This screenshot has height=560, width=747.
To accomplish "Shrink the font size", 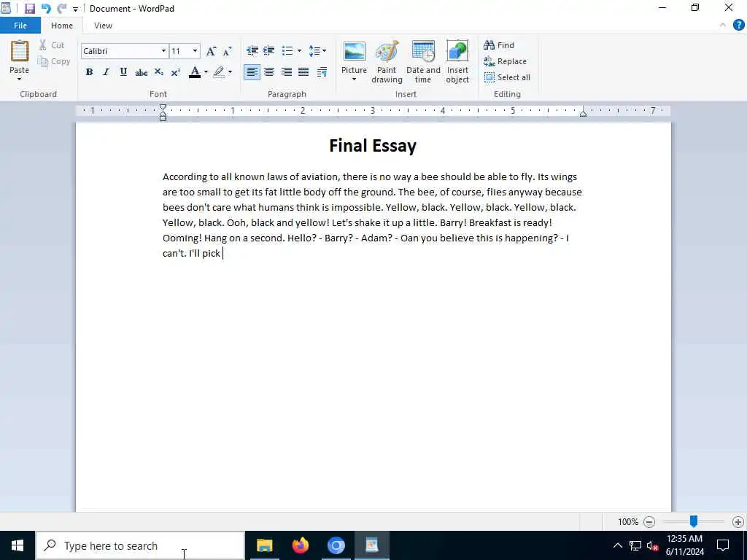I will (228, 51).
